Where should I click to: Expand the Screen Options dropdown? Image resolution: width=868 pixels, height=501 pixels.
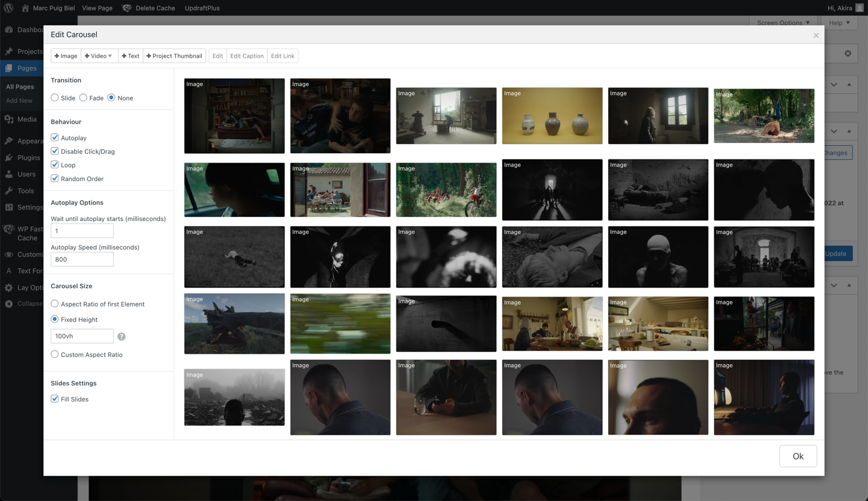click(x=784, y=23)
